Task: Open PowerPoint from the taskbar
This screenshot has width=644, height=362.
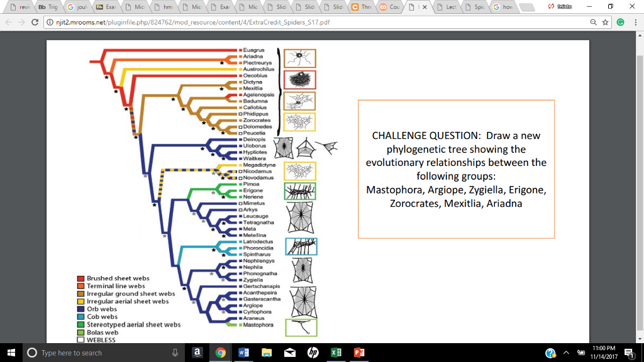Action: click(360, 353)
